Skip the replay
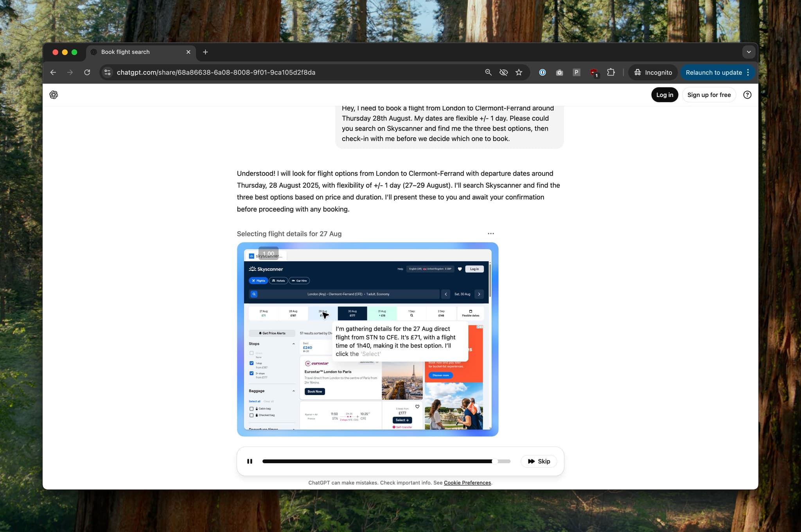This screenshot has width=801, height=532. tap(539, 461)
